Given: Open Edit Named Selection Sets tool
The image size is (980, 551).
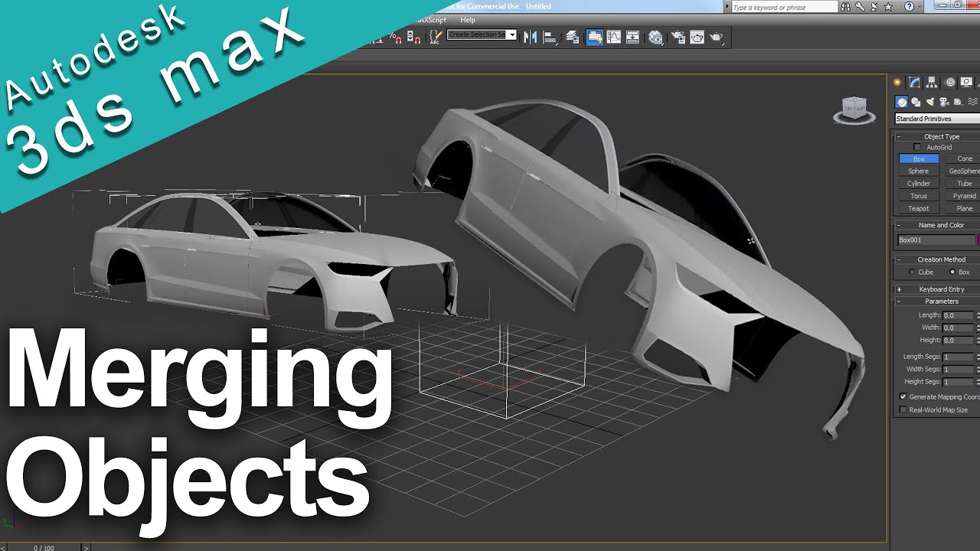Looking at the screenshot, I should (436, 37).
